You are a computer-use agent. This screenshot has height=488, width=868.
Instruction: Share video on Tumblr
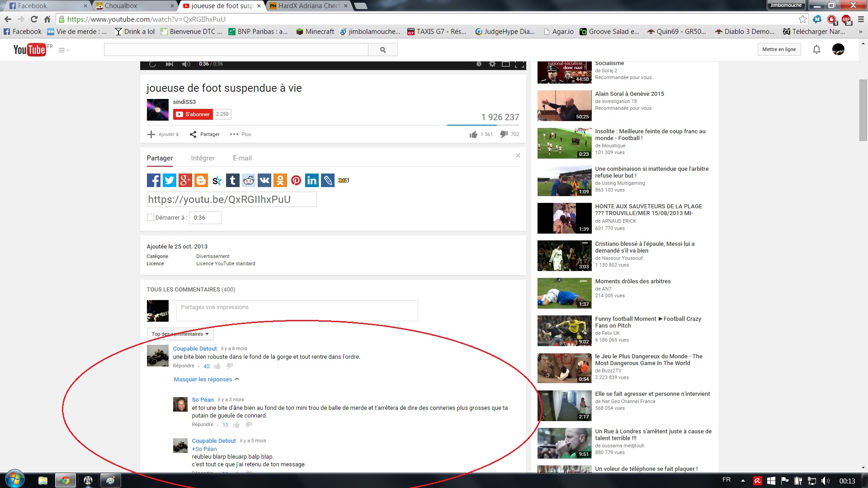pos(232,181)
